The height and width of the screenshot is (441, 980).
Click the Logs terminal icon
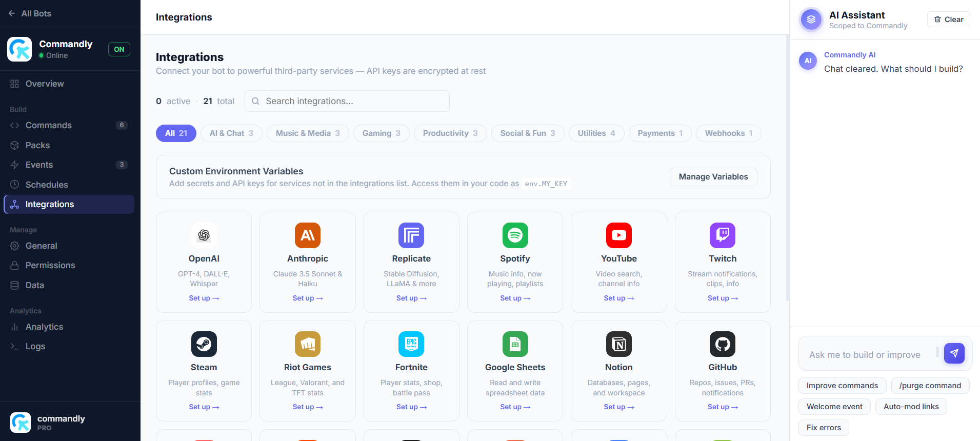click(x=14, y=346)
